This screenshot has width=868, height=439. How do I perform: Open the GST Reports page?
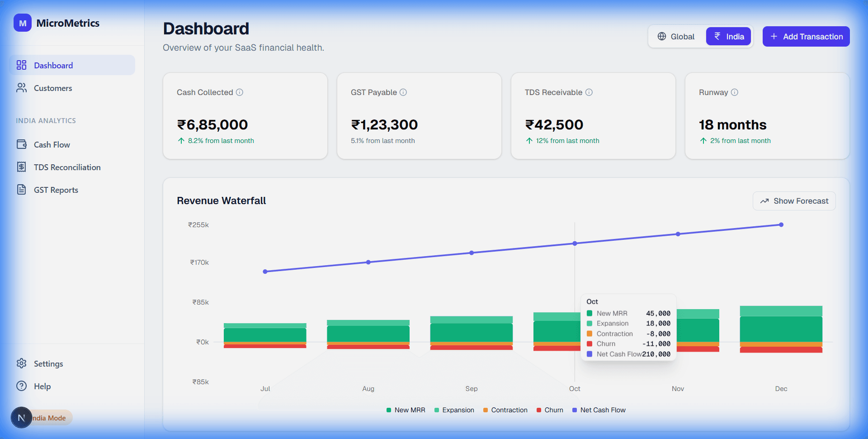point(55,190)
